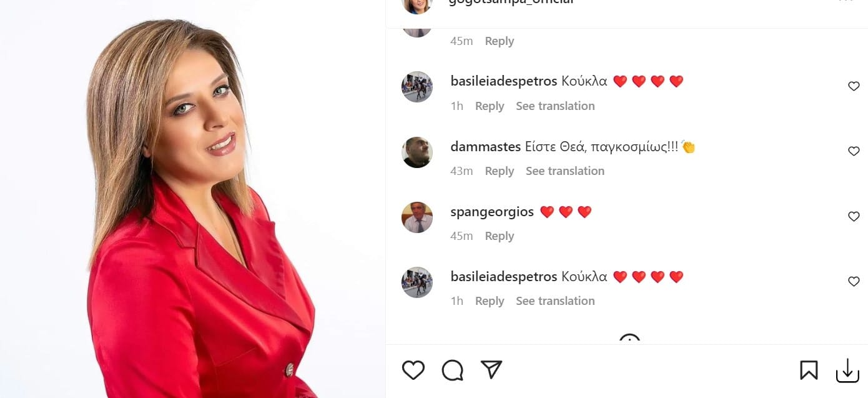868x398 pixels.
Task: Download the post using arrow icon
Action: click(847, 371)
